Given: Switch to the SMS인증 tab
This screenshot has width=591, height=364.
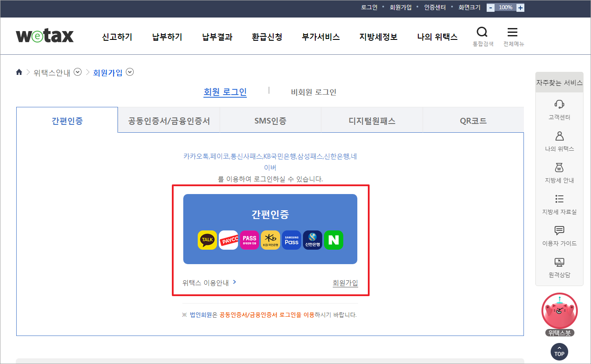Looking at the screenshot, I should pos(271,120).
